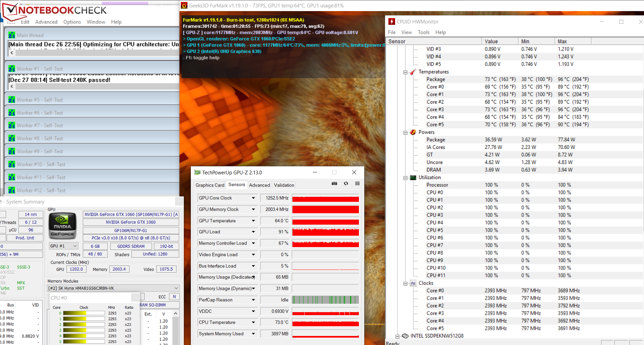
Task: Open GPU Temperature sensor dropdown
Action: (x=253, y=221)
